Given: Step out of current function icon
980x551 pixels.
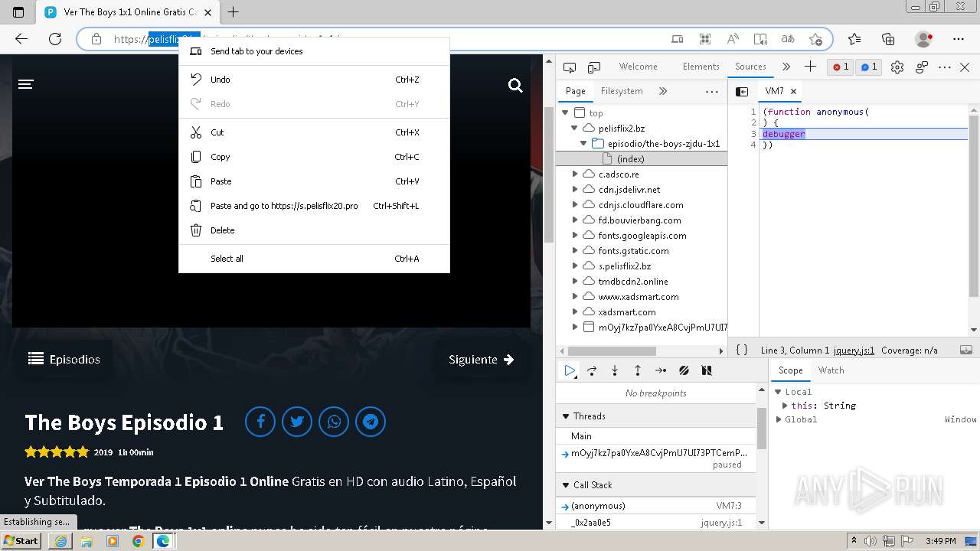Looking at the screenshot, I should [637, 370].
